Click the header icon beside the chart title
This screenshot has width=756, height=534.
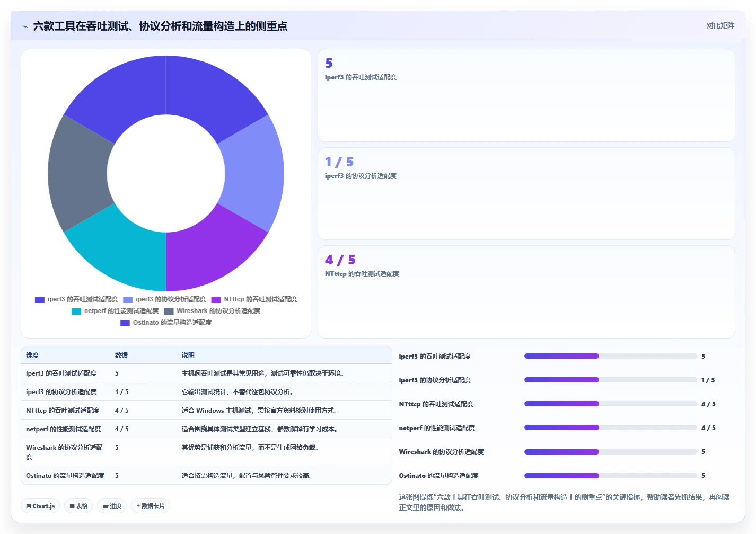click(25, 26)
